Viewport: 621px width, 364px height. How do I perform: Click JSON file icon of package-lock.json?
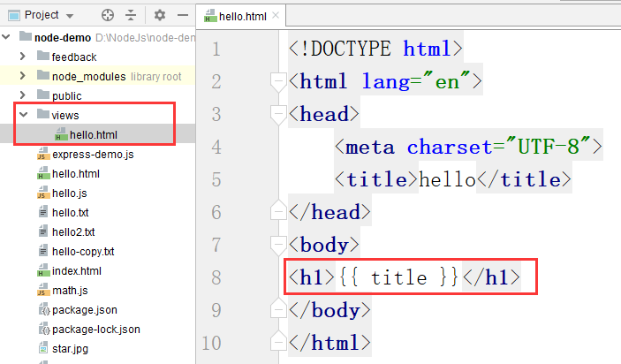(x=44, y=329)
